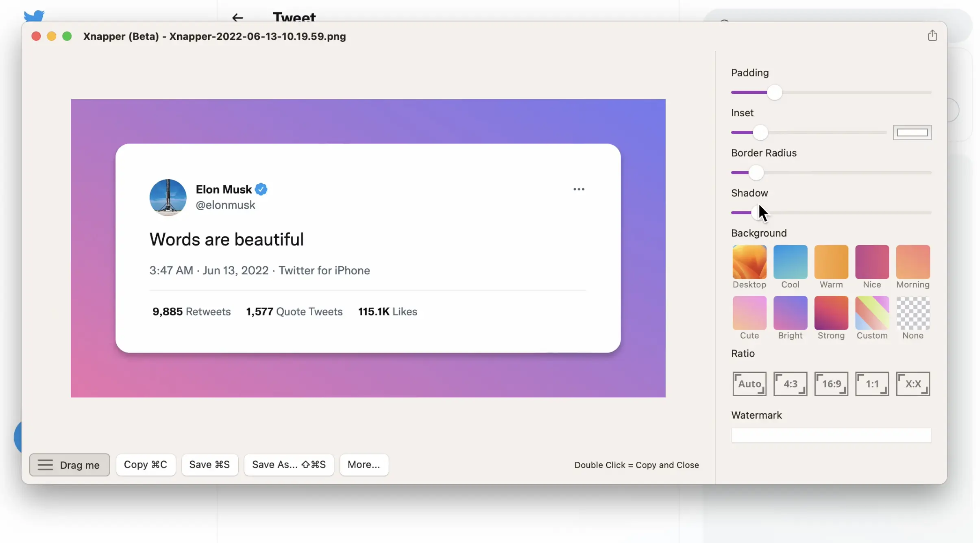Screen dimensions: 980x543
Task: Select the Desktop background swatch
Action: coord(749,262)
